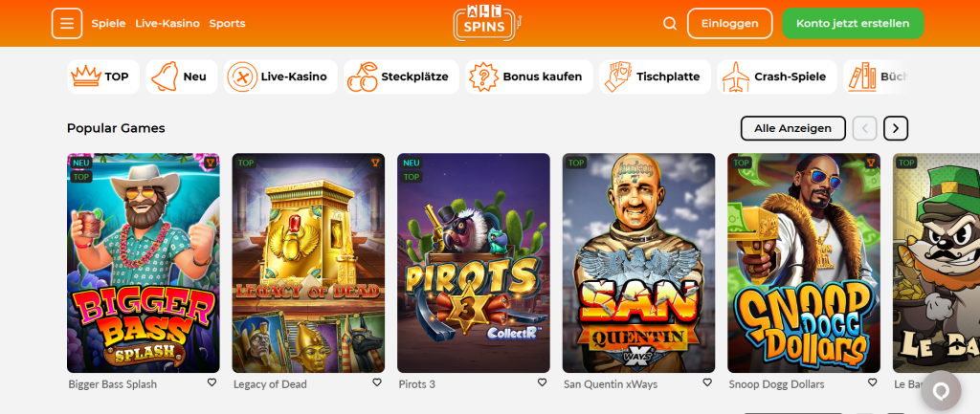Open the live chat bubble
Screen dimensions: 980x414
tap(941, 391)
